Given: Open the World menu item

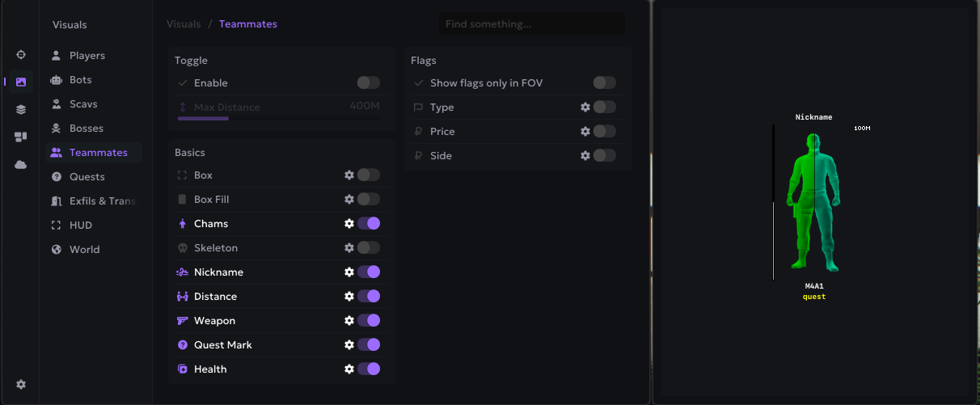Looking at the screenshot, I should [84, 250].
